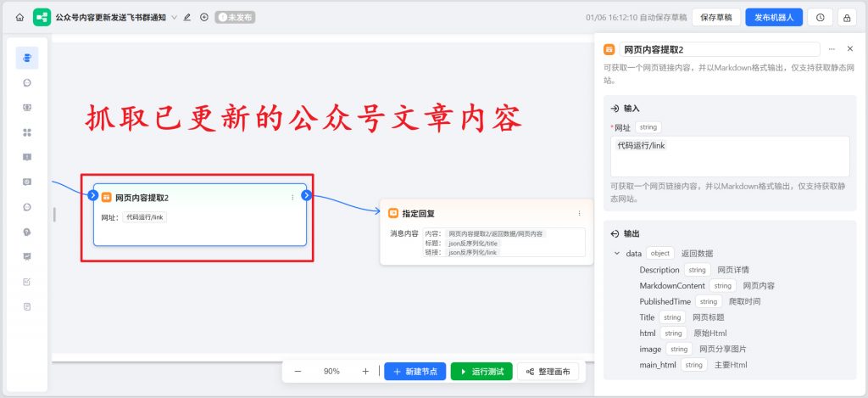Click the Description output row
This screenshot has height=398, width=868.
(694, 270)
